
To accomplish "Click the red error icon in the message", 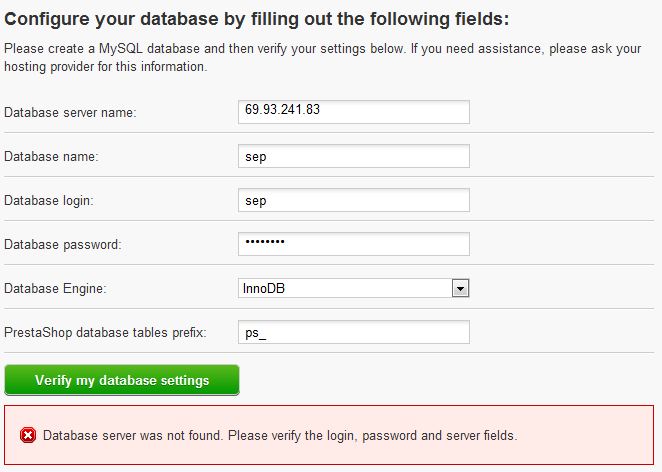I will point(28,435).
